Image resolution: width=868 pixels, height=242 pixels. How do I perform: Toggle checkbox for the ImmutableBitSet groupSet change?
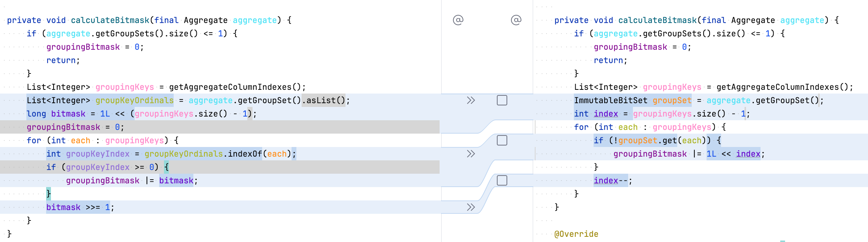pyautogui.click(x=502, y=100)
